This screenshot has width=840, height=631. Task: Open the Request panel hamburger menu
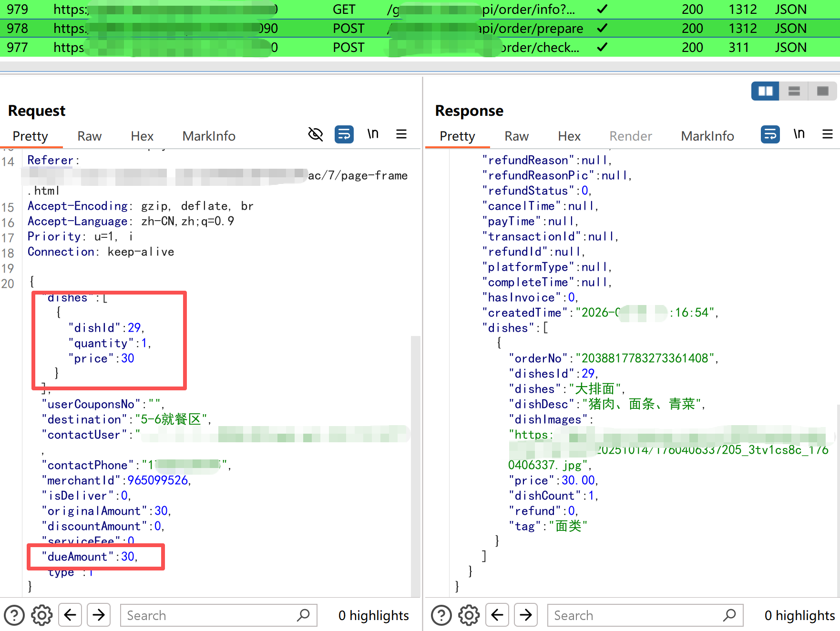click(401, 135)
